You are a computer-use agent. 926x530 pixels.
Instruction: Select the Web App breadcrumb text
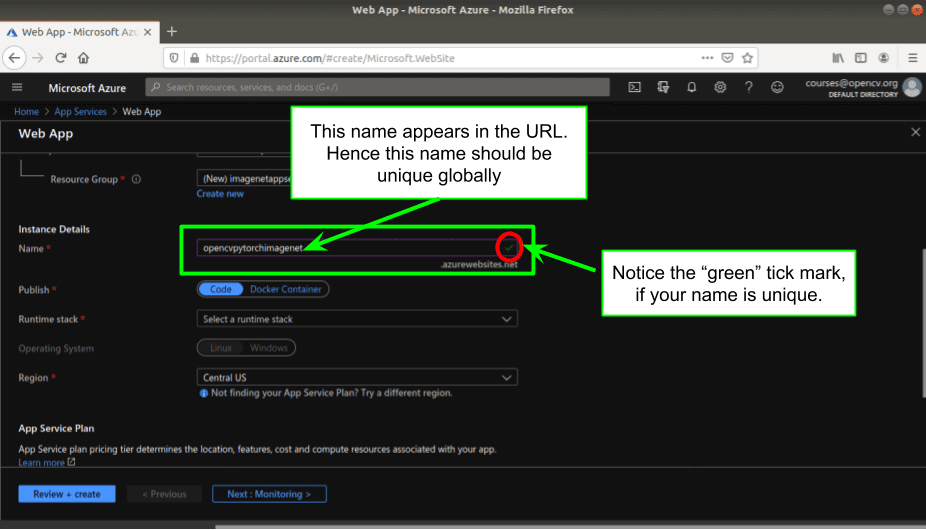[x=142, y=112]
